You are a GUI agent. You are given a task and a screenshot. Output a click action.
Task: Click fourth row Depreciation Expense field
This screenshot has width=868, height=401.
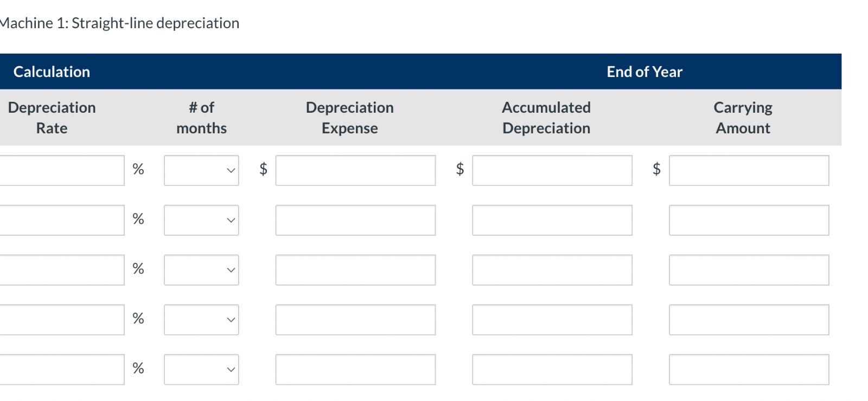(x=355, y=320)
